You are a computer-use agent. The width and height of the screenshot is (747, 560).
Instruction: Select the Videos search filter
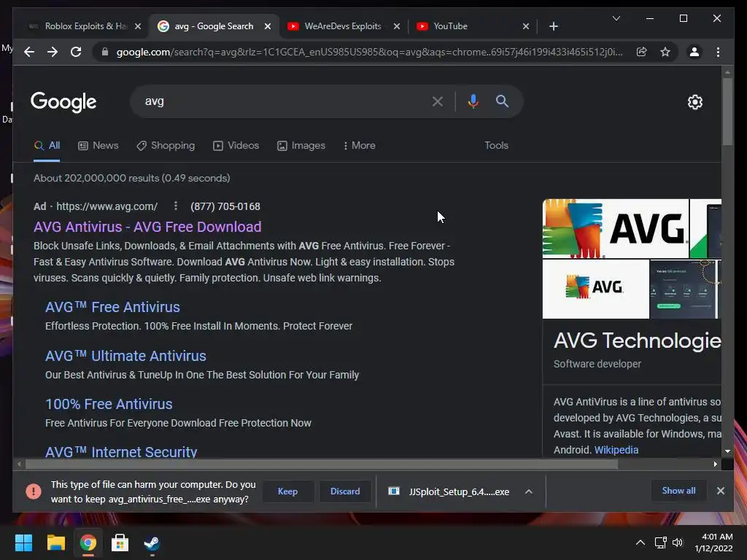pyautogui.click(x=236, y=146)
